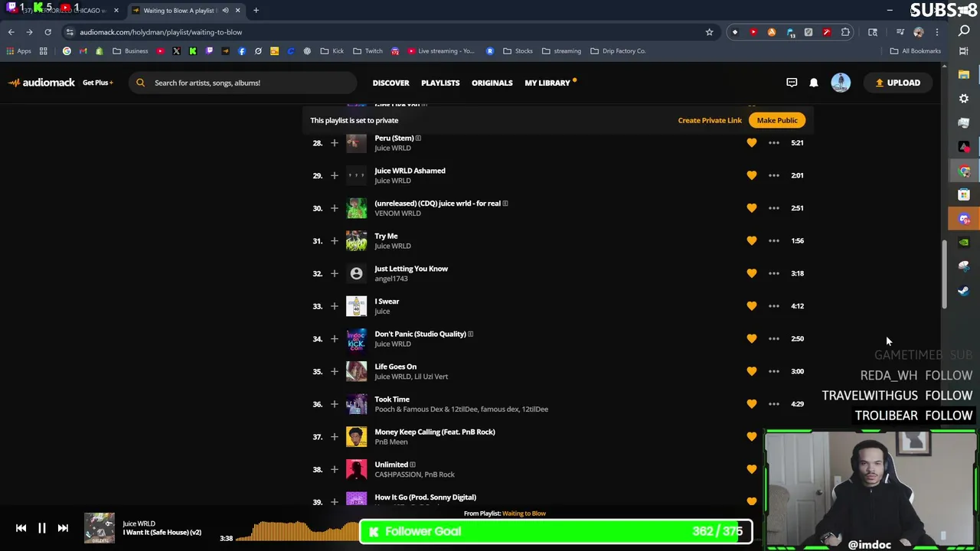Toggle heart on Life Goes On
Screen dimensions: 980x551
click(752, 371)
